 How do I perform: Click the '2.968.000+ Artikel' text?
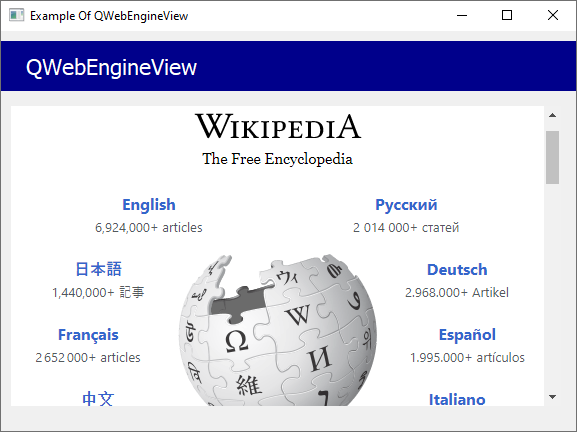coord(457,293)
